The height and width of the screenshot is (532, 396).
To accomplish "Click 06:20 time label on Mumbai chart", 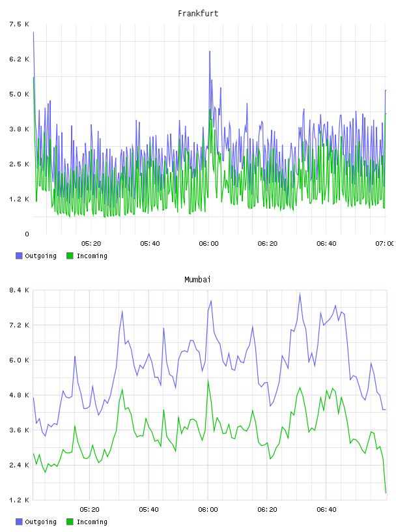I will click(267, 510).
